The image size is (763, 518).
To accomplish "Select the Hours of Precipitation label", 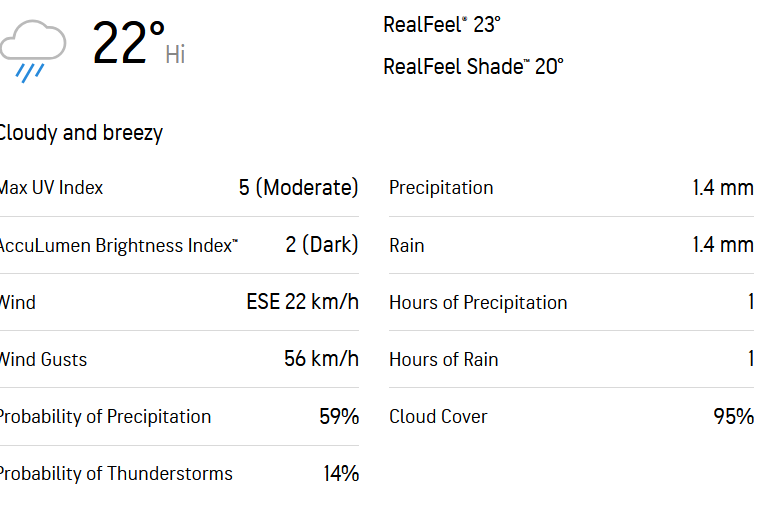I will (x=478, y=303).
